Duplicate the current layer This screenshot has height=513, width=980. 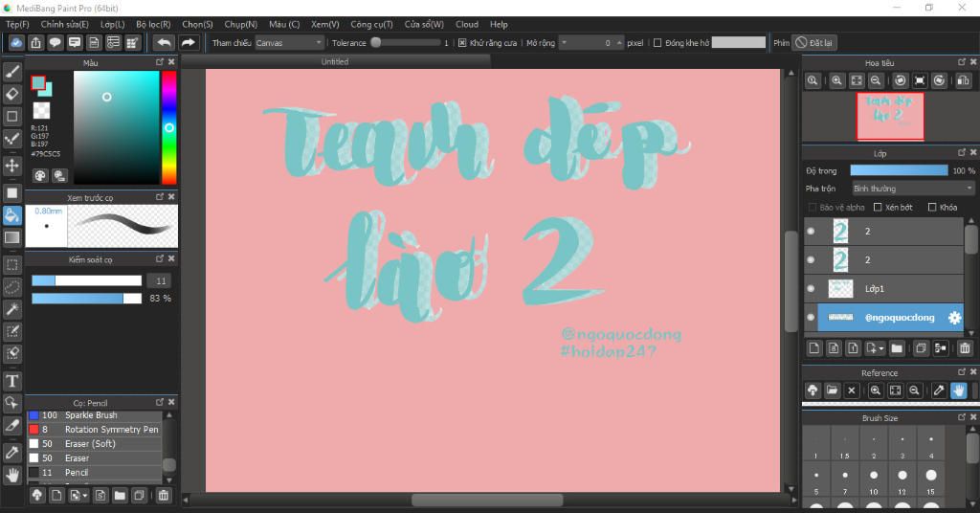921,348
